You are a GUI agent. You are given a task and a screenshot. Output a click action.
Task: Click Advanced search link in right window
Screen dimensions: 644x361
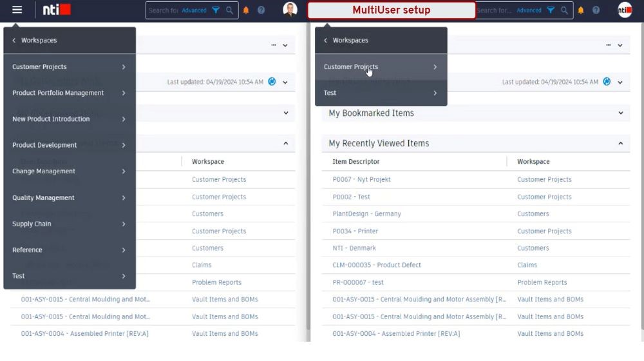click(x=529, y=10)
